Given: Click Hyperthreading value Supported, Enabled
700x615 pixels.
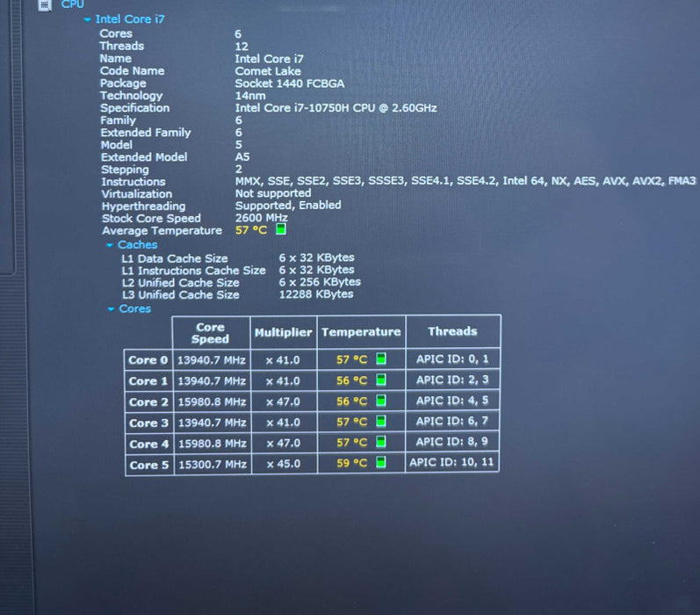Looking at the screenshot, I should 288,205.
